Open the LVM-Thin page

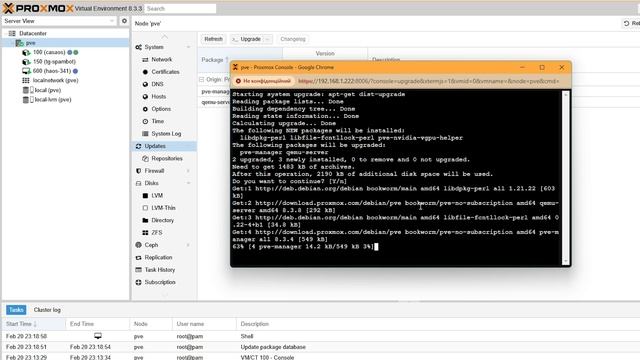[x=163, y=208]
